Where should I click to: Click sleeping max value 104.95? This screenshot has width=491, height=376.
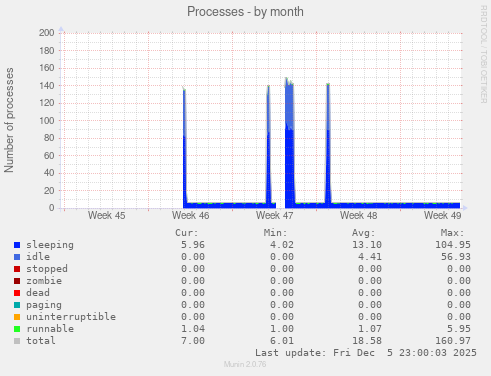(x=453, y=245)
